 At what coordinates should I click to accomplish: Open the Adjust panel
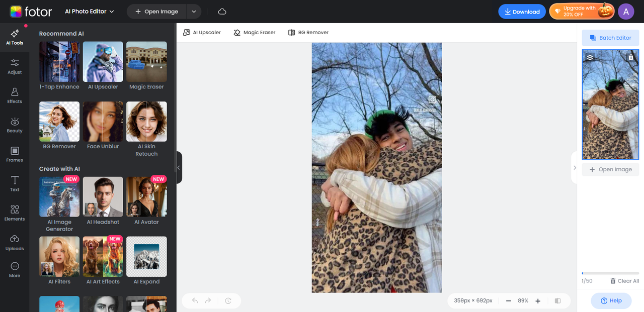[15, 66]
